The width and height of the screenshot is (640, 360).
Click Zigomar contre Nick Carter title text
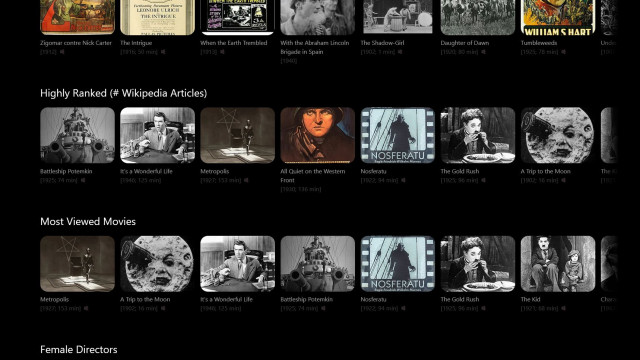(x=76, y=43)
